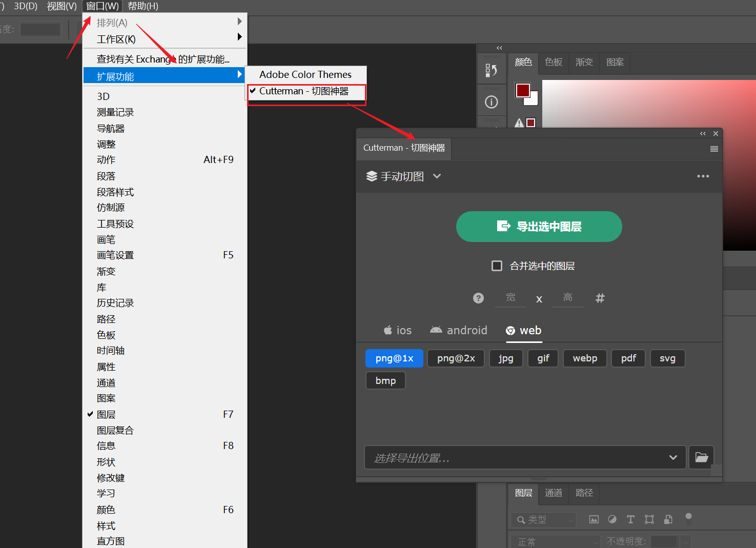
Task: Filter layers by adjustment layer icon
Action: tap(612, 519)
